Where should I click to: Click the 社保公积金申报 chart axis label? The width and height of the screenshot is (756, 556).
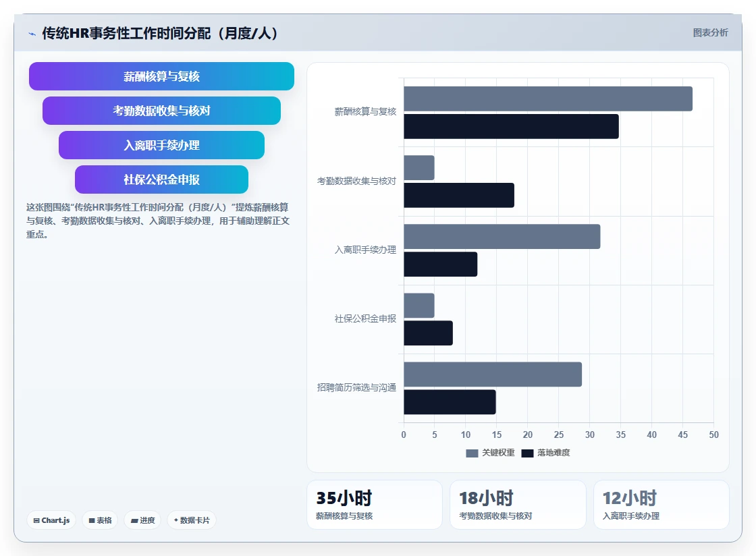(365, 319)
